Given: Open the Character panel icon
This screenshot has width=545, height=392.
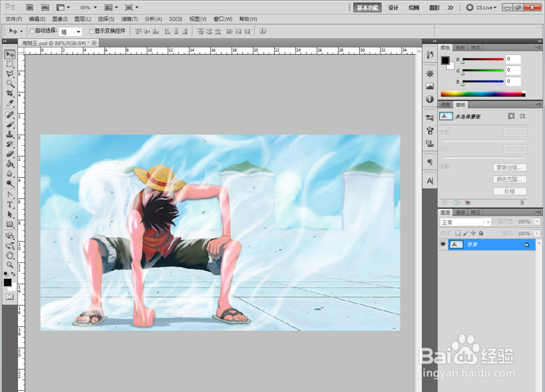Looking at the screenshot, I should (430, 181).
